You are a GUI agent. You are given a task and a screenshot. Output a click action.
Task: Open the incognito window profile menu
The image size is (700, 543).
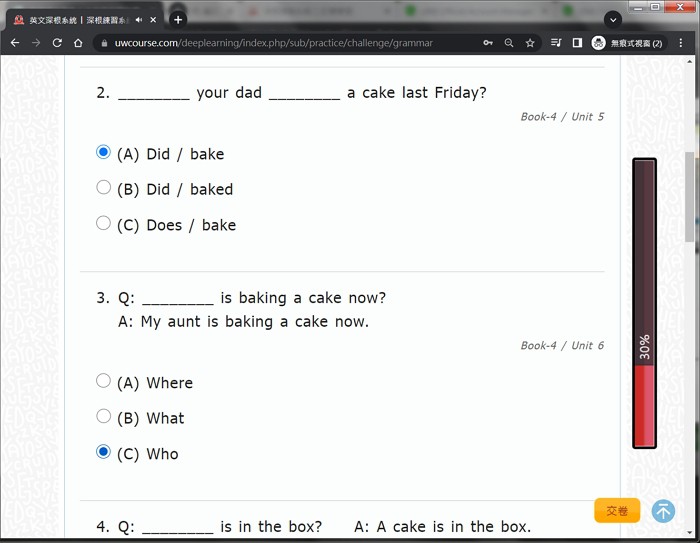[627, 43]
